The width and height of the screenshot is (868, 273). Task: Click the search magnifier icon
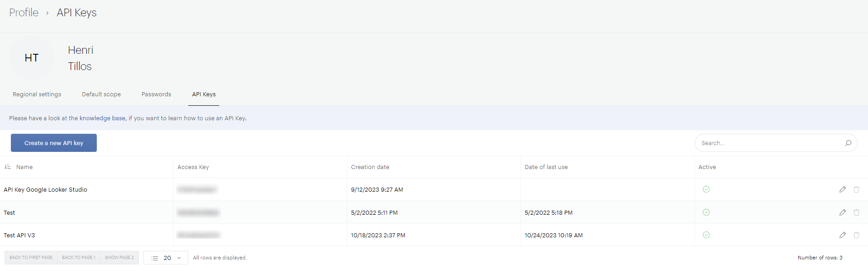(x=848, y=143)
